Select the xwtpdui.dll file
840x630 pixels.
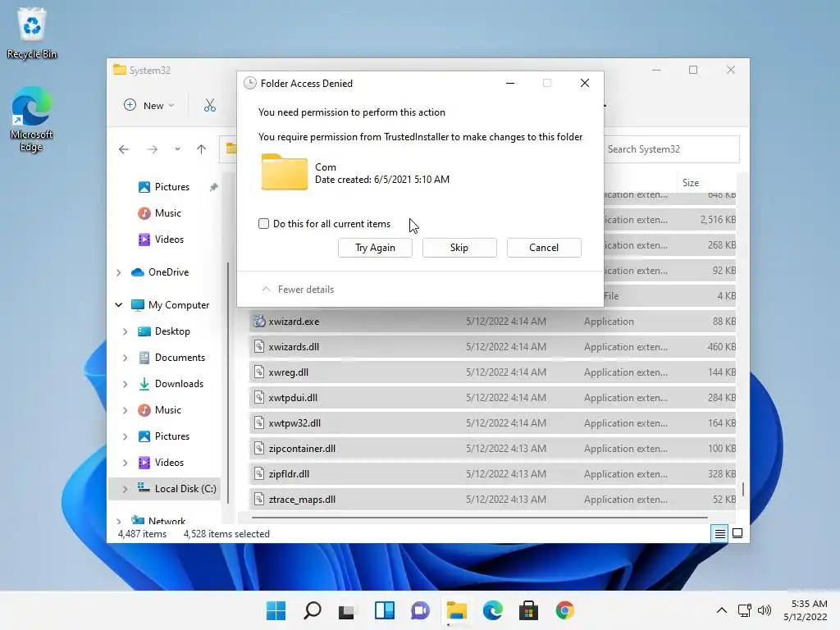coord(492,398)
